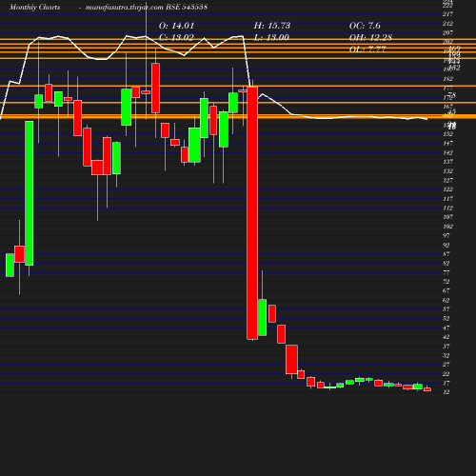Click the munafasutra BSE 543538 header text

pyautogui.click(x=147, y=8)
